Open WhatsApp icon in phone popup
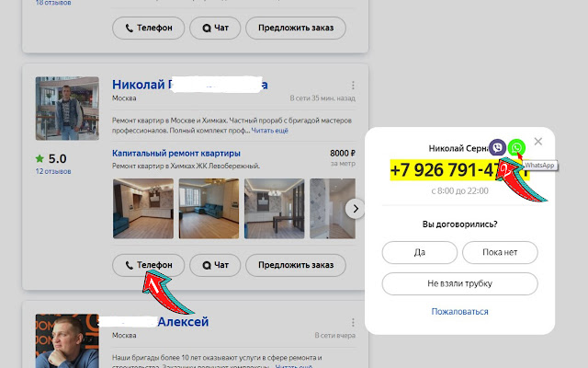Viewport: 588px width, 368px height. (516, 147)
